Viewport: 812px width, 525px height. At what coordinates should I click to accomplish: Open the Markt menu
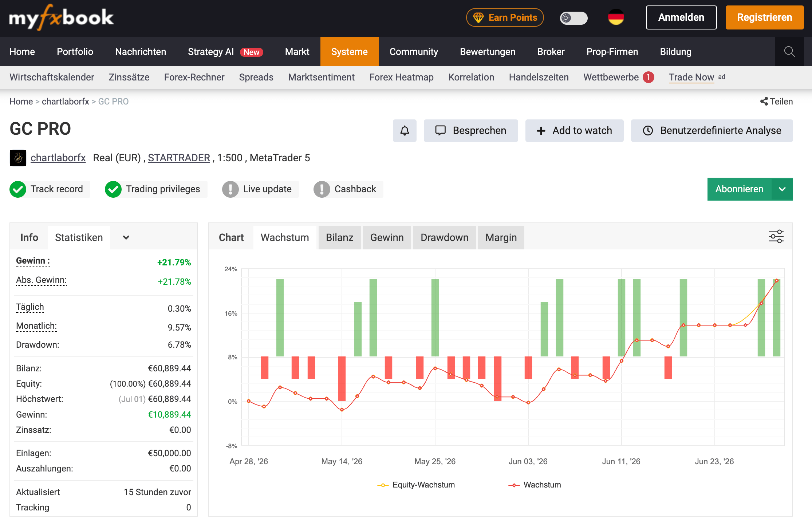297,52
